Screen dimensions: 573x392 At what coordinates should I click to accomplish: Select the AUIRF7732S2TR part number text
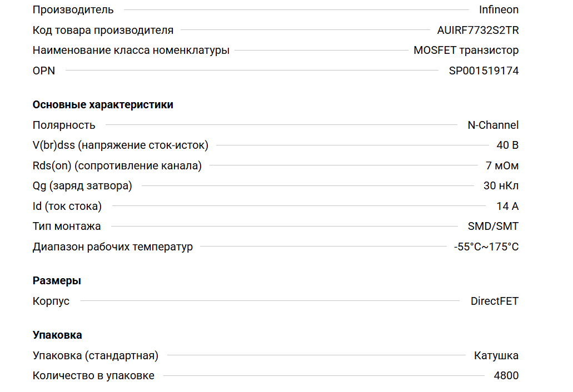(478, 30)
